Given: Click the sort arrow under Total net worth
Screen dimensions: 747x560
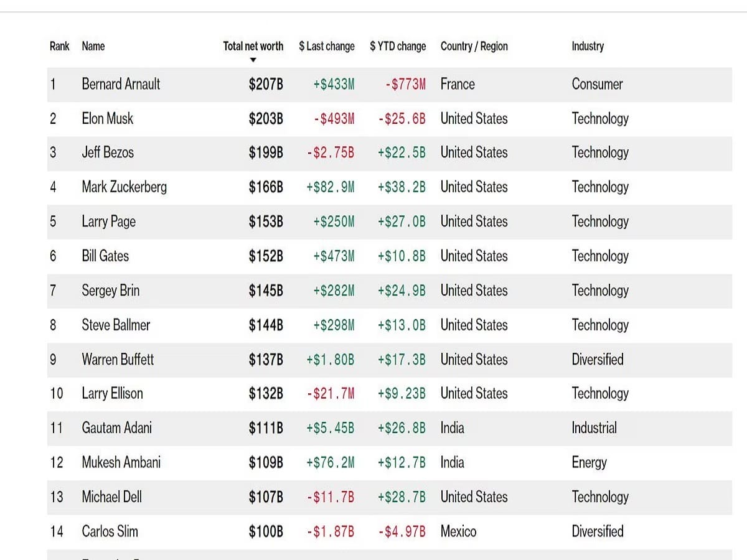Looking at the screenshot, I should click(253, 60).
